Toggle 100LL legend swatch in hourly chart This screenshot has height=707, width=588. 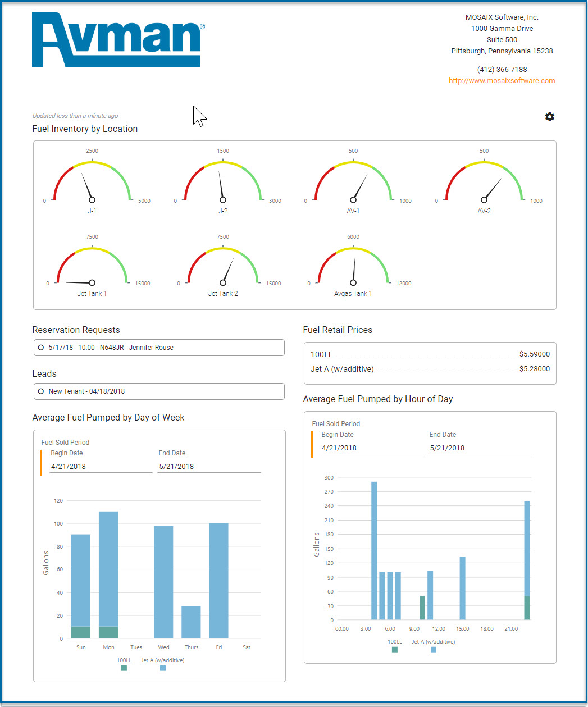coord(395,650)
